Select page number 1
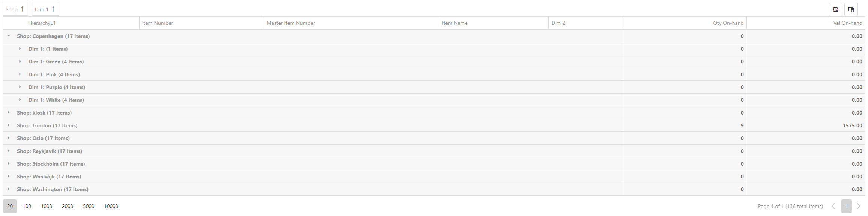This screenshot has width=868, height=216. click(846, 206)
